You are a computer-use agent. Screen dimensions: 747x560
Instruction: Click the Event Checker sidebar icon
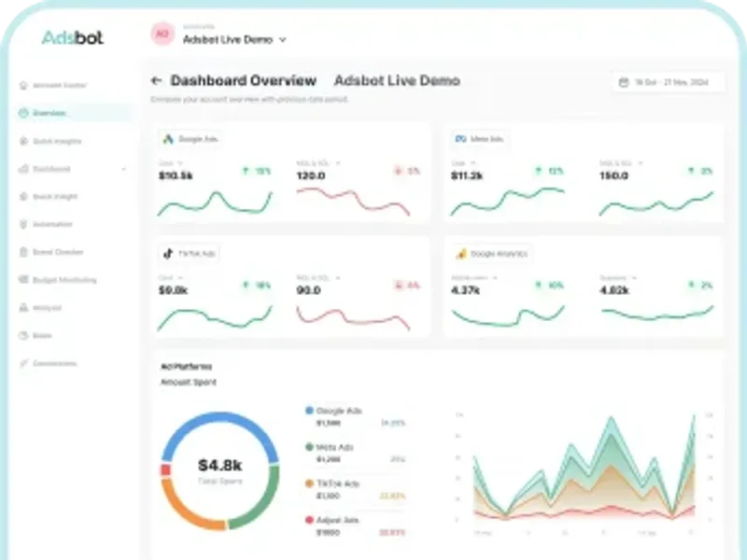click(23, 252)
